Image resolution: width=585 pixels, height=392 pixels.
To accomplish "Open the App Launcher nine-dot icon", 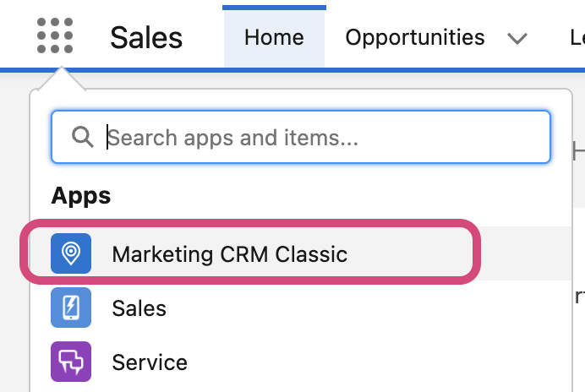I will [x=55, y=35].
